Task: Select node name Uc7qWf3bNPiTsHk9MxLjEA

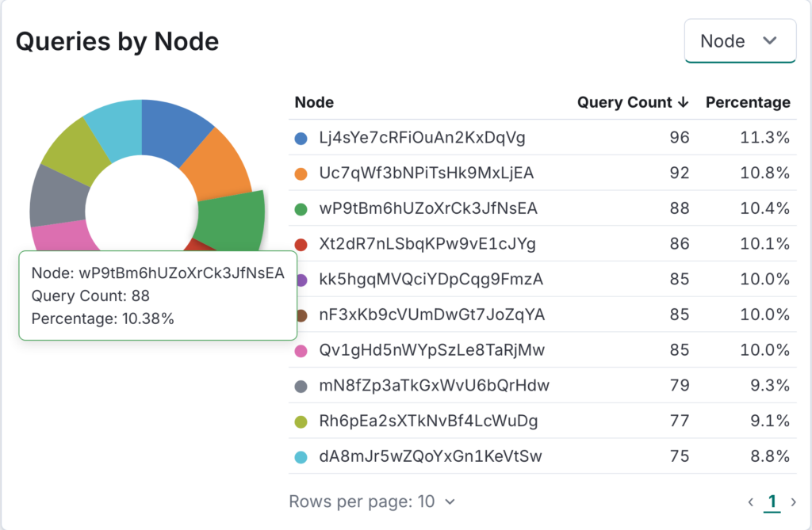Action: [x=426, y=173]
